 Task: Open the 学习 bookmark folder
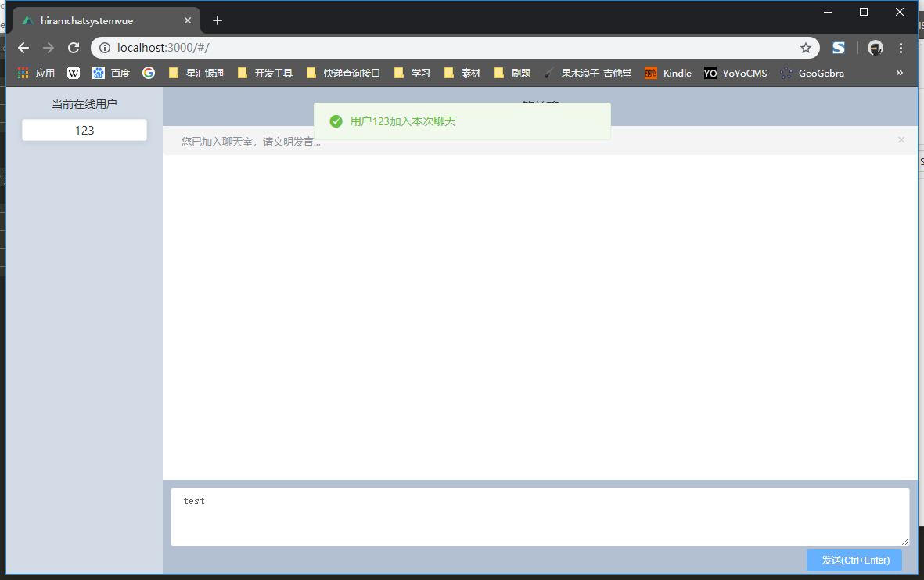pyautogui.click(x=412, y=73)
